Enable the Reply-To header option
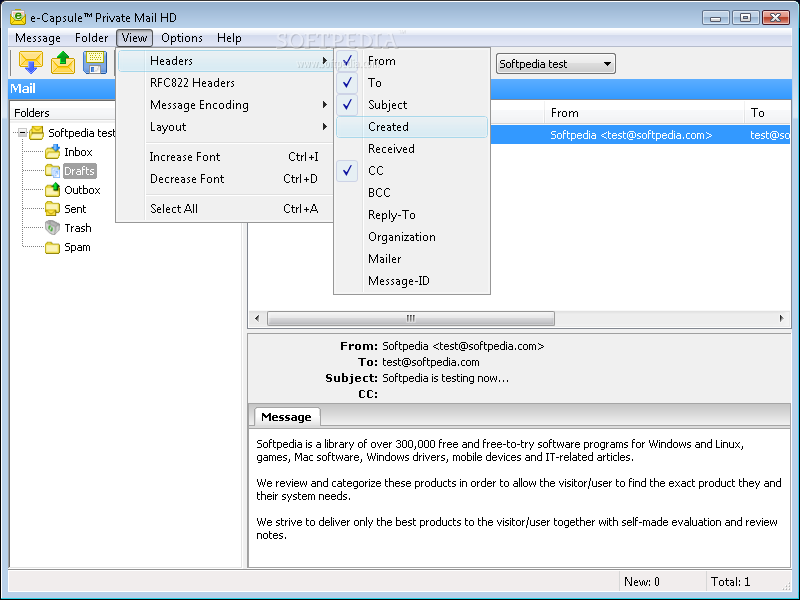The height and width of the screenshot is (600, 800). (x=412, y=214)
